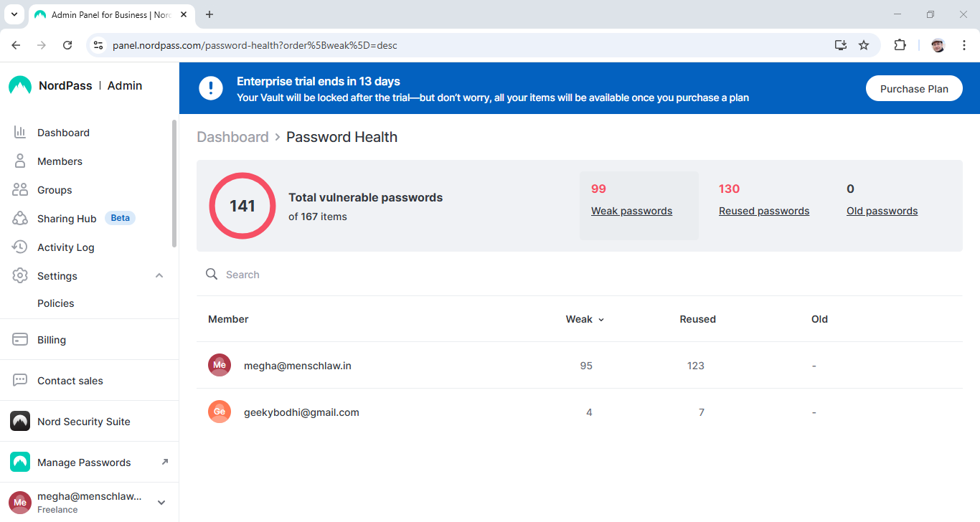View site information icon in address bar
The height and width of the screenshot is (522, 980).
(99, 45)
